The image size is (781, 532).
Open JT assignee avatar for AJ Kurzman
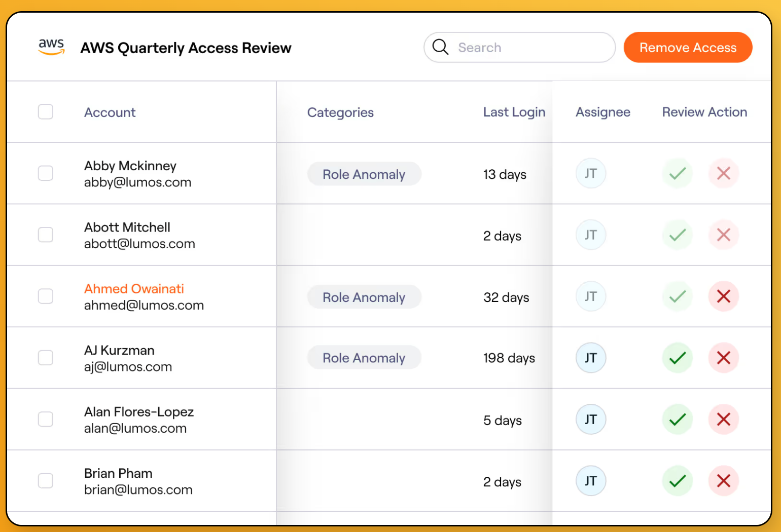(591, 358)
